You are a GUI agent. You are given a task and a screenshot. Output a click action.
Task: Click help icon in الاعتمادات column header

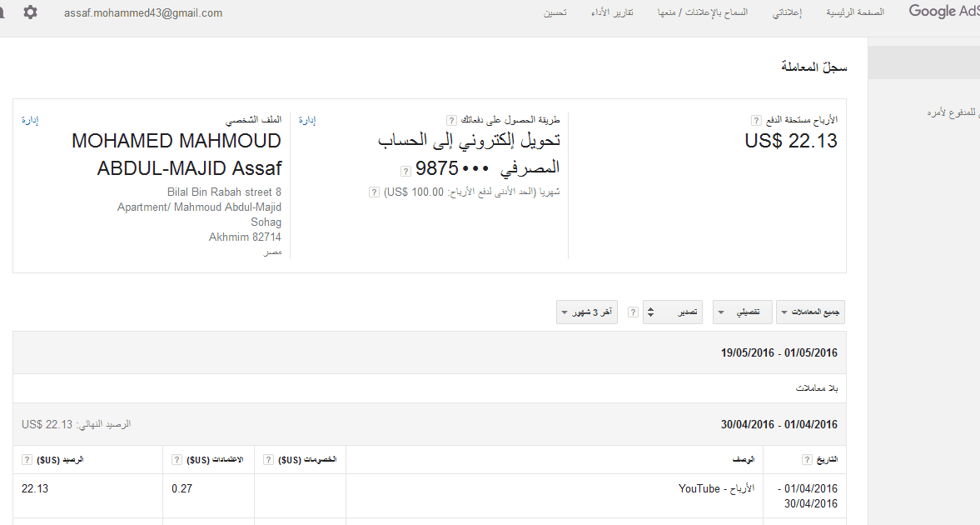(x=177, y=460)
